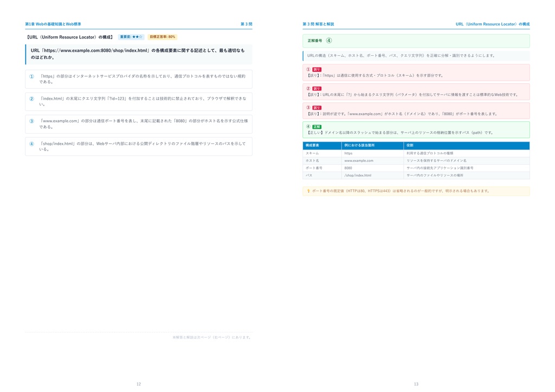This screenshot has height=392, width=555.
Task: Click explanation text URLの末尾に「?」から始まるクエリ文字列
Action: point(412,95)
